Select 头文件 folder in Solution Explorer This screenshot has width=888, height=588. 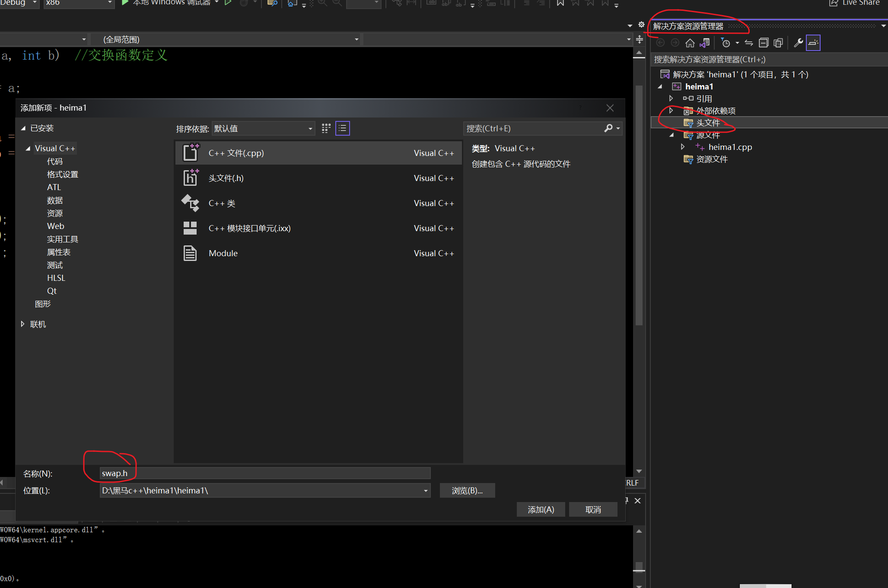coord(708,123)
